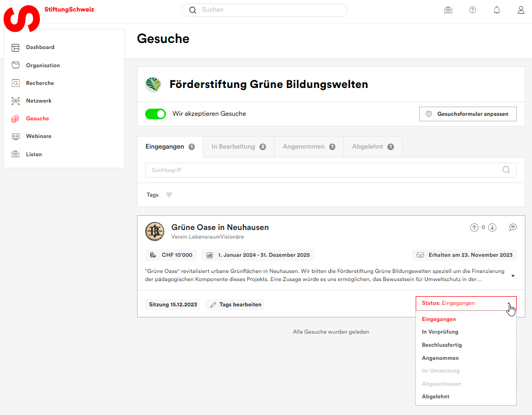
Task: Switch to the 'In Bearbeitung' tab
Action: click(x=238, y=147)
